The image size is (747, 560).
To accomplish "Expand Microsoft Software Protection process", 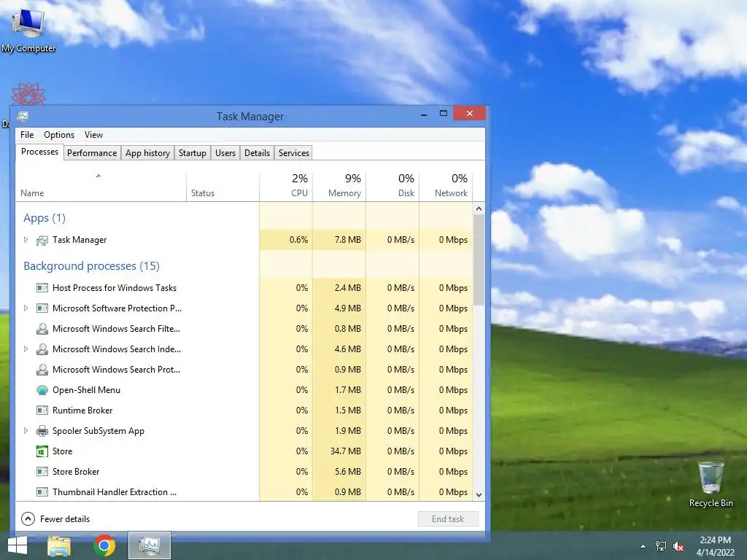I will point(26,308).
